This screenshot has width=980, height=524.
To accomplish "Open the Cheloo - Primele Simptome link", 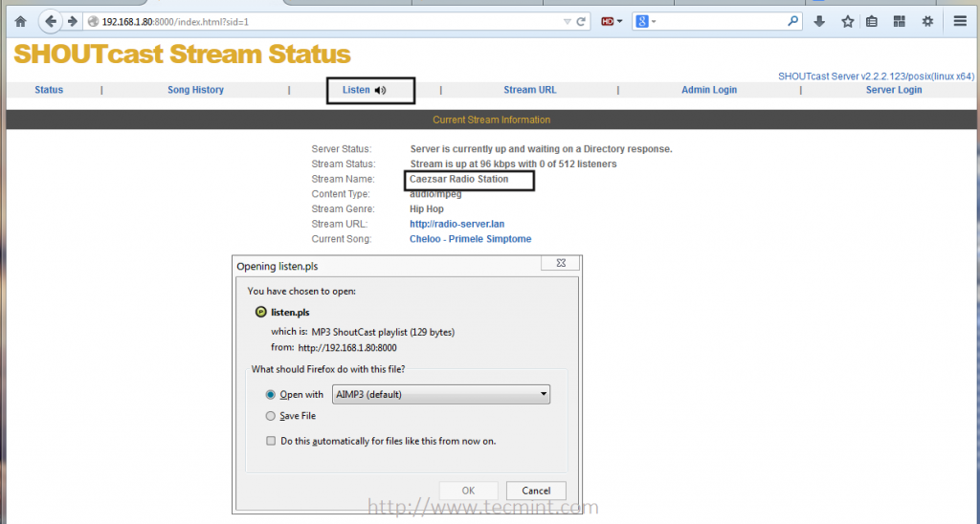I will coord(471,239).
